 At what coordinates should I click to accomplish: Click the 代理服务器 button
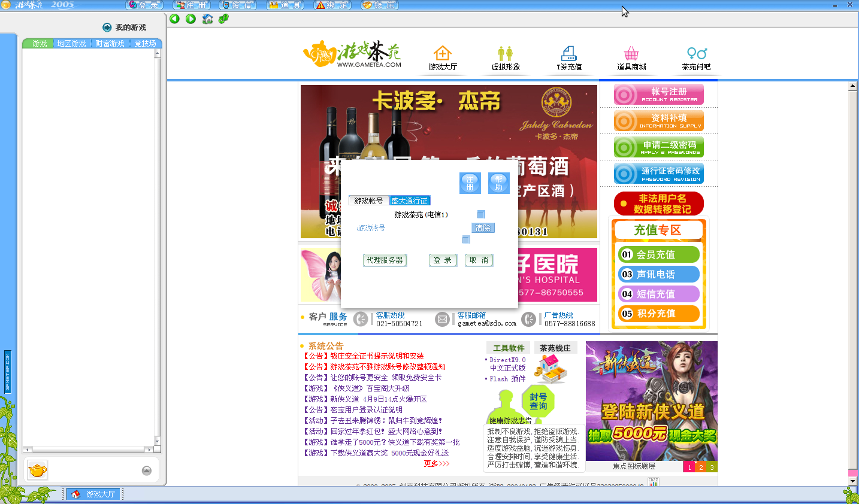[385, 260]
